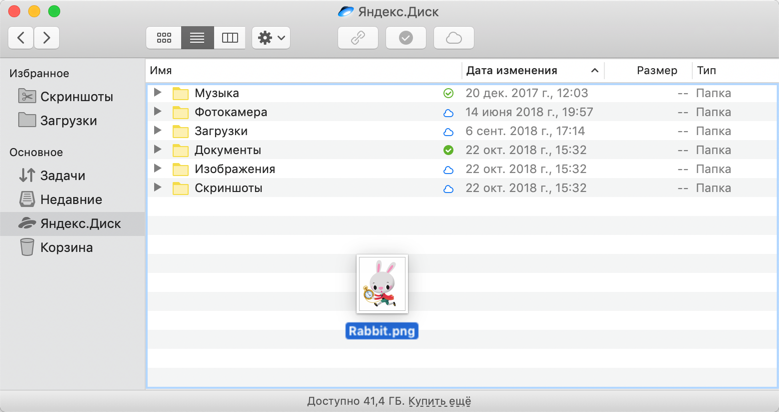Open the gear action dropdown menu
This screenshot has height=412, width=779.
(271, 38)
